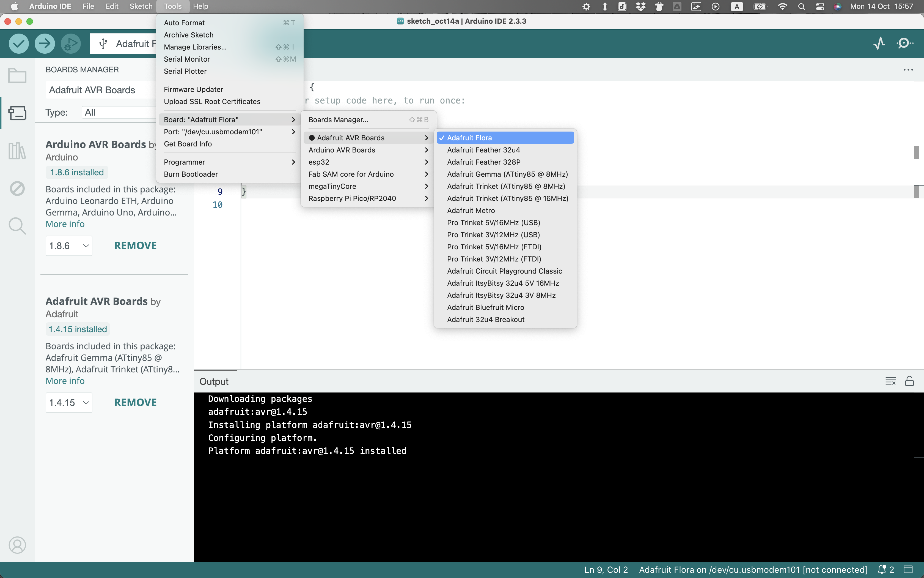Expand the Board: "Adafruit Flora" submenu
Image resolution: width=924 pixels, height=578 pixels.
click(x=229, y=120)
